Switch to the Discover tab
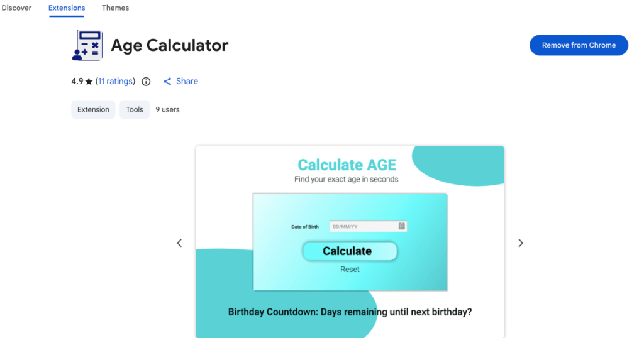 pyautogui.click(x=16, y=8)
